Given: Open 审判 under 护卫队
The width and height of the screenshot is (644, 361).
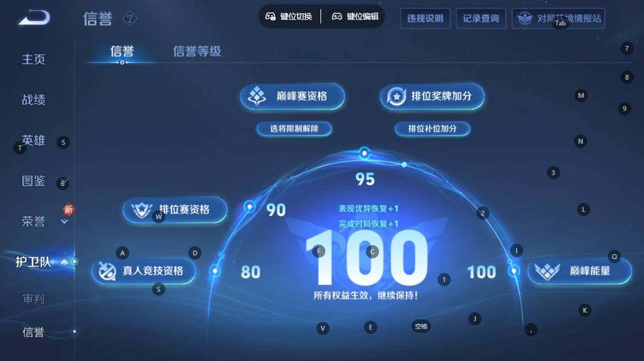Looking at the screenshot, I should [x=33, y=299].
